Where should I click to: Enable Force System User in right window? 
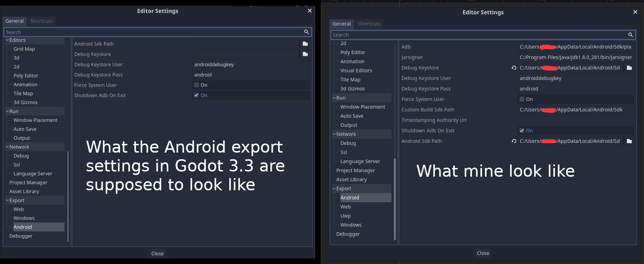pyautogui.click(x=522, y=99)
